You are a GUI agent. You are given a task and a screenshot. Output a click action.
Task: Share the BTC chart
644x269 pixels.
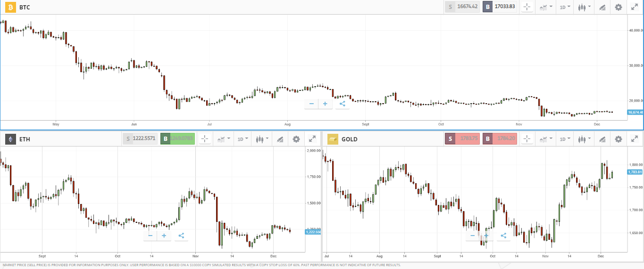(342, 104)
